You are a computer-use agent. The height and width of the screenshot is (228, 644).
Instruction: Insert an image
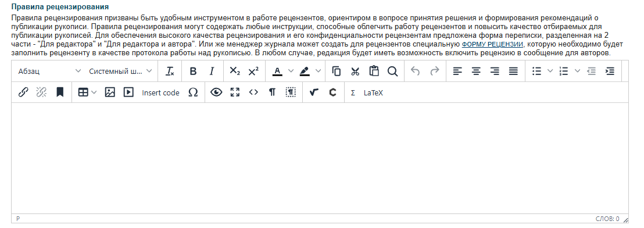tap(110, 93)
